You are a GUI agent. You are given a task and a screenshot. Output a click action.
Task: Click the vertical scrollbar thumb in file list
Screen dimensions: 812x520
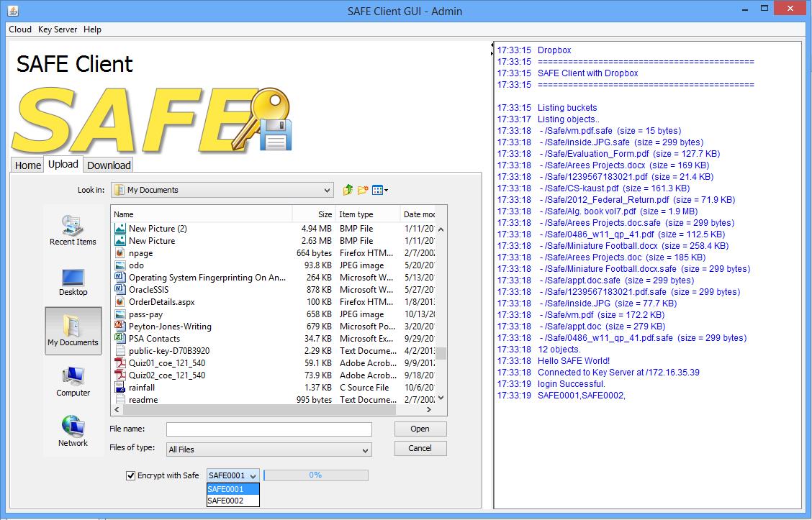[x=441, y=353]
